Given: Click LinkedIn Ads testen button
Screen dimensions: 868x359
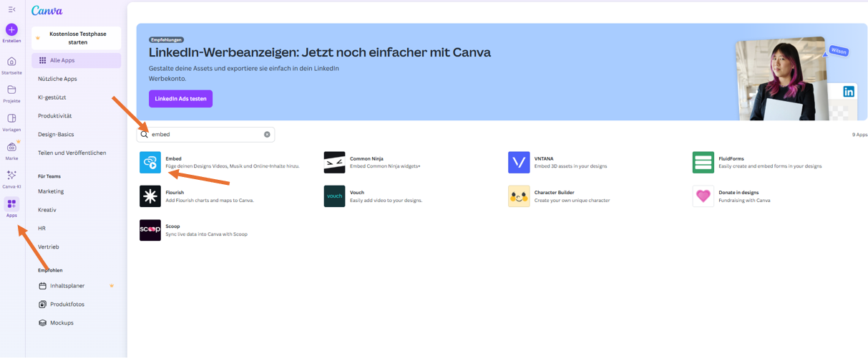Looking at the screenshot, I should pos(180,99).
